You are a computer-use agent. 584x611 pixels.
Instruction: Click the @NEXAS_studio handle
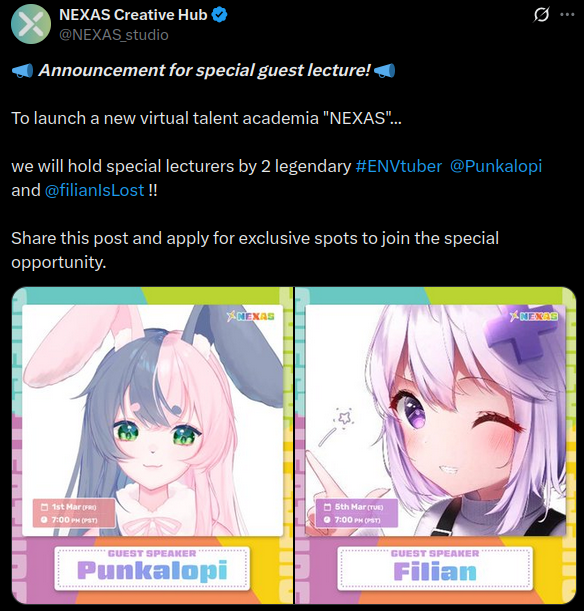114,35
